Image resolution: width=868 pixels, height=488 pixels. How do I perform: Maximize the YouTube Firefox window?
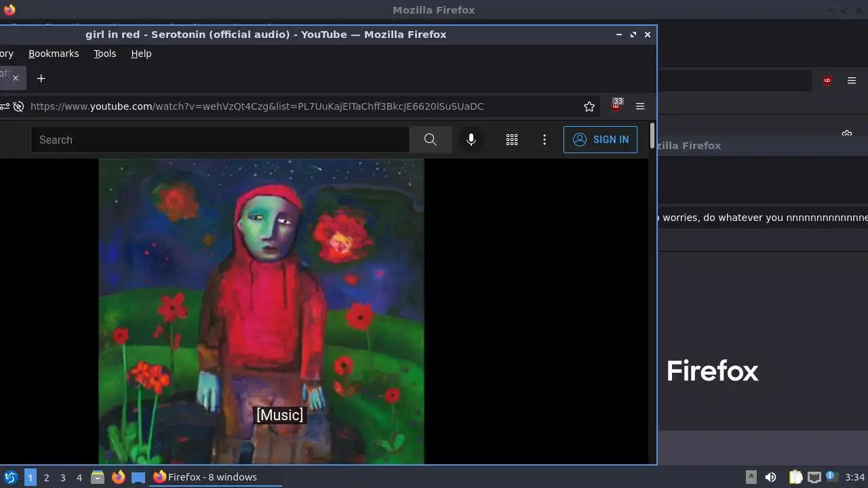[633, 35]
